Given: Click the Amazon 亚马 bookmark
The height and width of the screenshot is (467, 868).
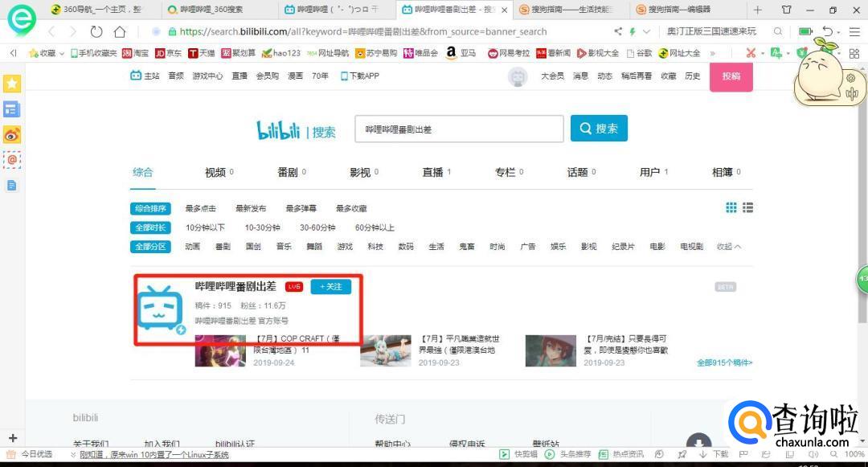Looking at the screenshot, I should [x=461, y=53].
